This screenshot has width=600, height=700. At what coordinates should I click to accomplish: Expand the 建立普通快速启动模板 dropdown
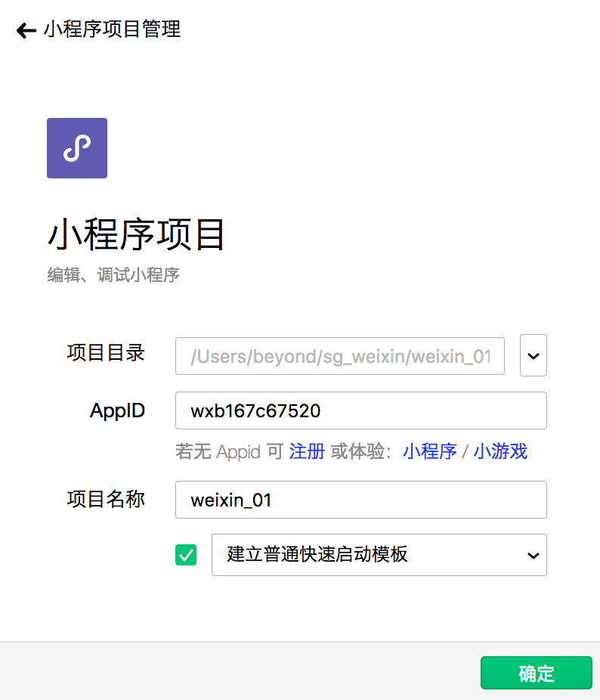tap(379, 555)
